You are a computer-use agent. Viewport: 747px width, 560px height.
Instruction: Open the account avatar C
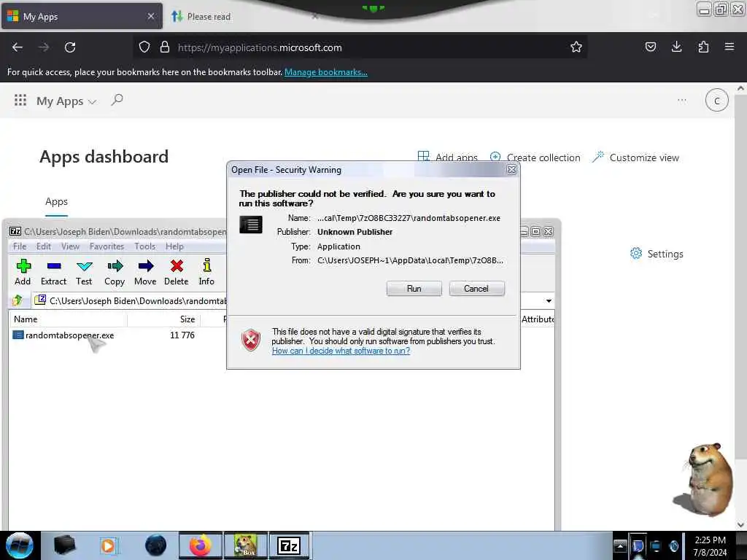tap(716, 101)
